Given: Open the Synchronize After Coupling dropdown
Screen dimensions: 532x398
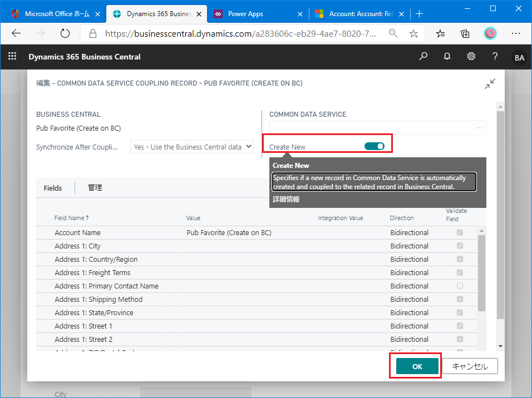Looking at the screenshot, I should pos(191,147).
